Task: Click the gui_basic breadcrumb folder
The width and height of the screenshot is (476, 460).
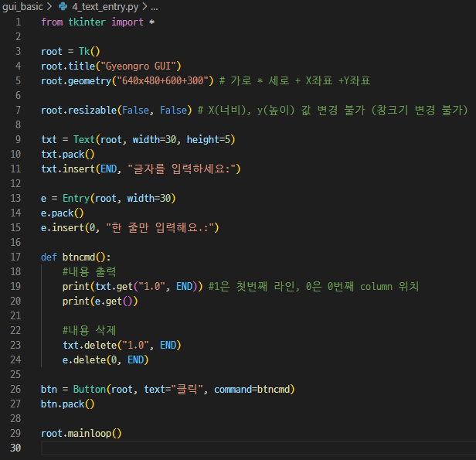Action: [x=22, y=7]
